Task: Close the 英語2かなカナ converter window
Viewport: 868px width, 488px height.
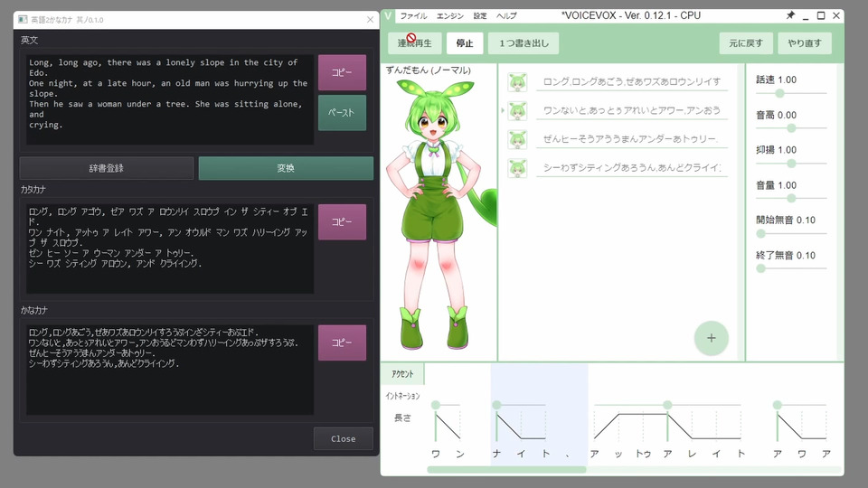Action: click(x=371, y=19)
